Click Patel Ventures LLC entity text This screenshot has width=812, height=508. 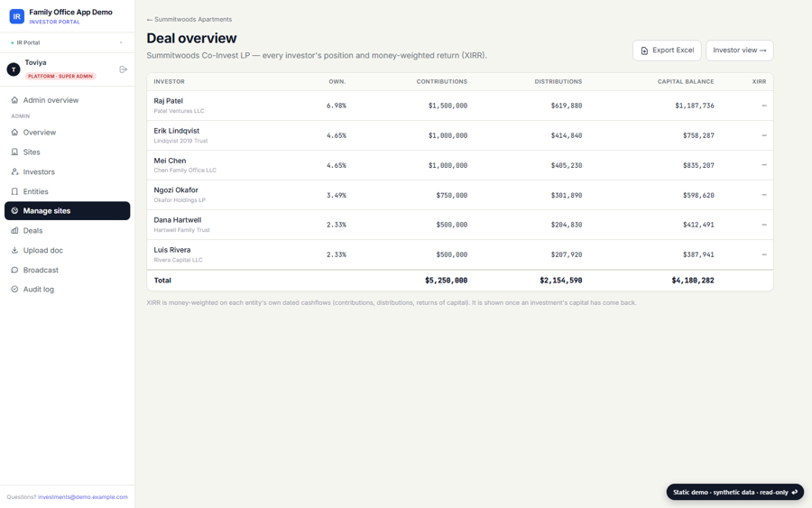pos(180,111)
